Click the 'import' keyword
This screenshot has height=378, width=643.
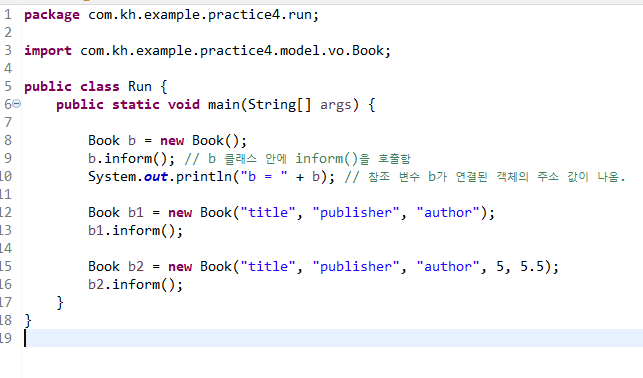click(48, 51)
